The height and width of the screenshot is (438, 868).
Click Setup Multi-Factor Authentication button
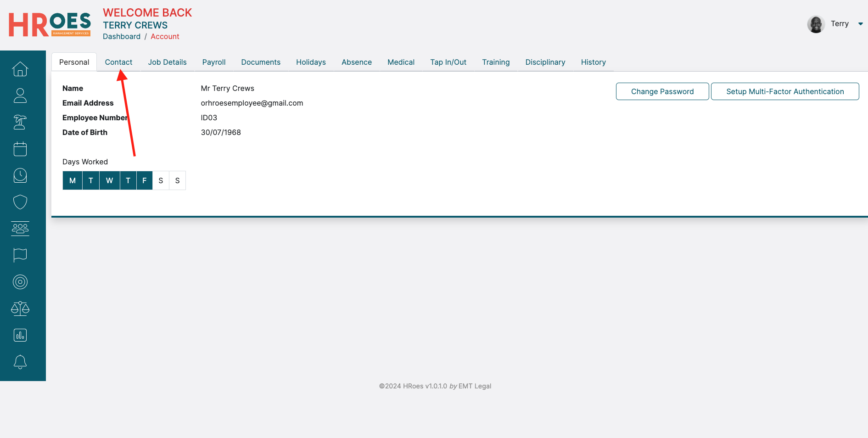pyautogui.click(x=784, y=91)
